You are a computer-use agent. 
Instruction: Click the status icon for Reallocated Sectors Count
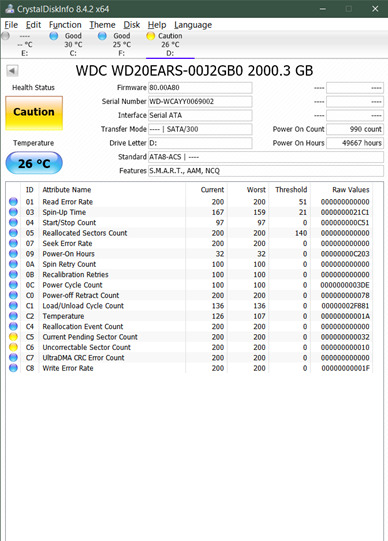click(13, 233)
